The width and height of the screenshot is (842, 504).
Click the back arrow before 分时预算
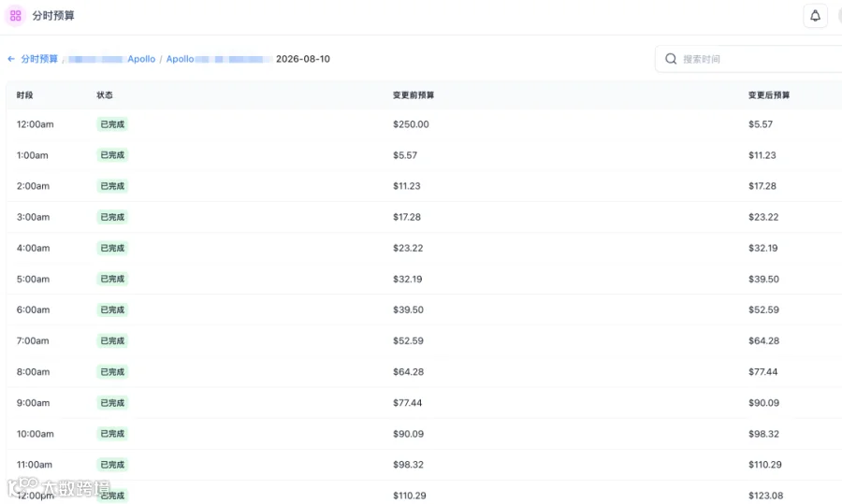click(x=11, y=59)
